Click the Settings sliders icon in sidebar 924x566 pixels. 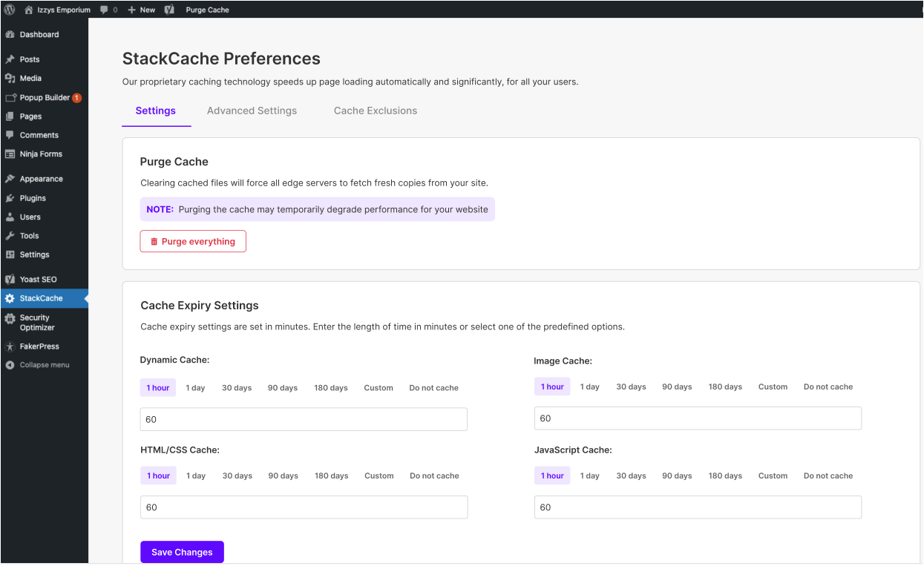point(10,254)
